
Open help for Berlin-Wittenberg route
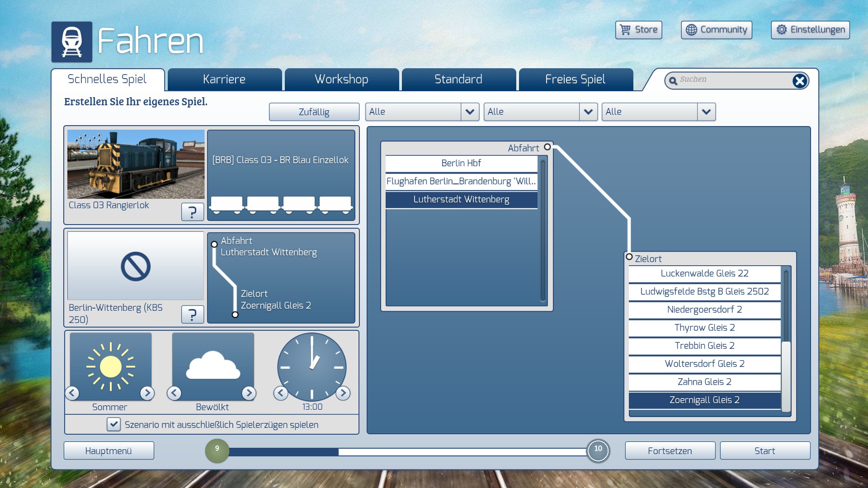click(192, 314)
